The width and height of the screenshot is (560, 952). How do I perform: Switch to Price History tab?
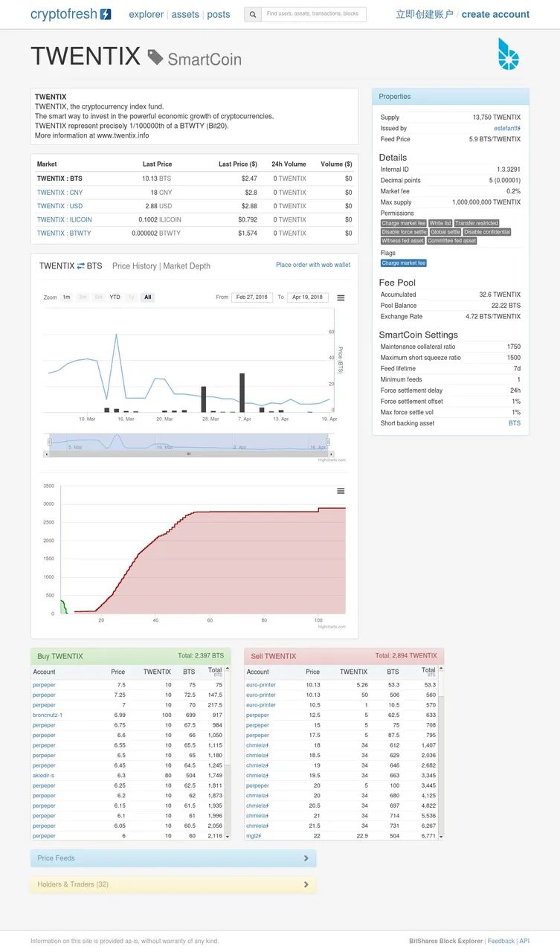coord(135,266)
